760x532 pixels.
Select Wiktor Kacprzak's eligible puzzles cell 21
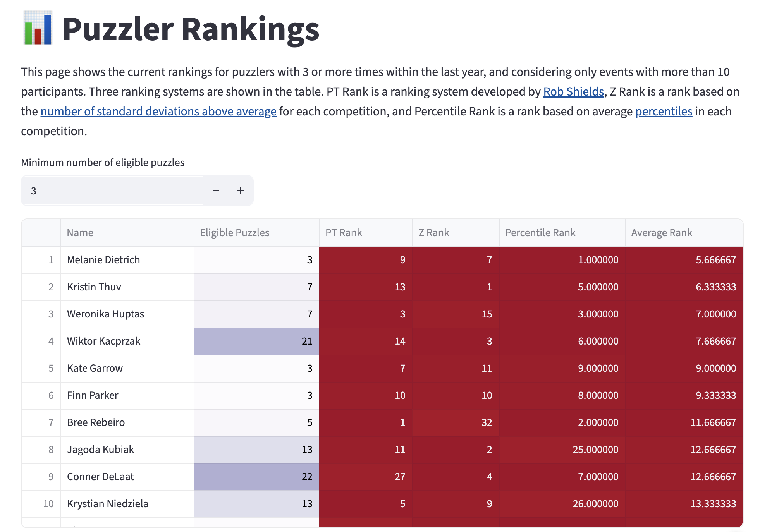pos(256,341)
